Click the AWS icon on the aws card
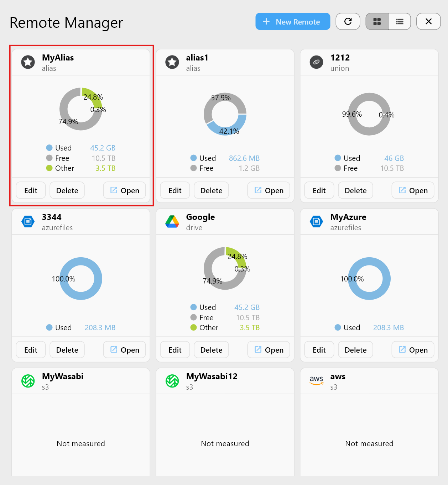Image resolution: width=448 pixels, height=485 pixels. pyautogui.click(x=316, y=381)
